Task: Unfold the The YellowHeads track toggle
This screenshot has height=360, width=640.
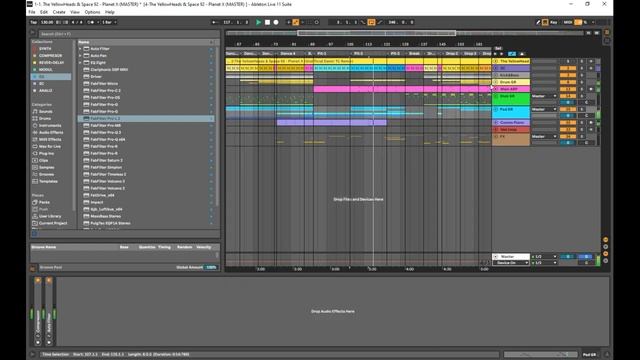Action: pyautogui.click(x=496, y=61)
